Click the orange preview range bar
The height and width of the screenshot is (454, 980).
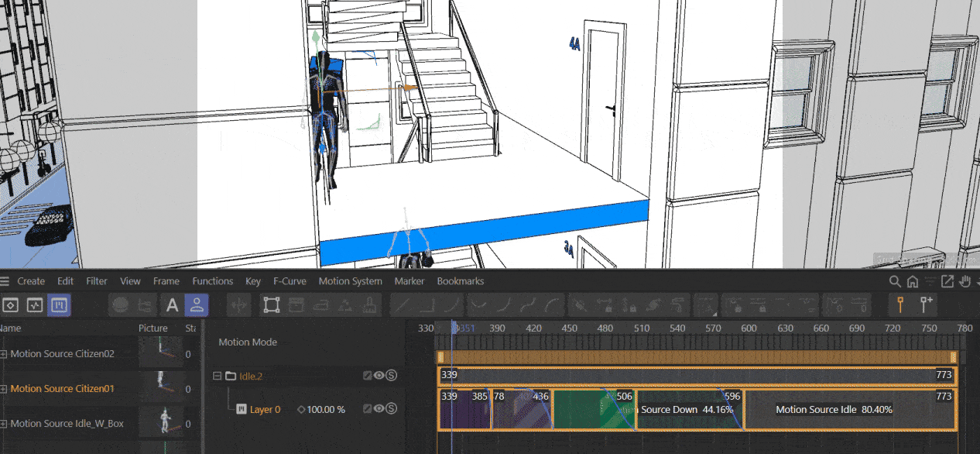pos(697,356)
